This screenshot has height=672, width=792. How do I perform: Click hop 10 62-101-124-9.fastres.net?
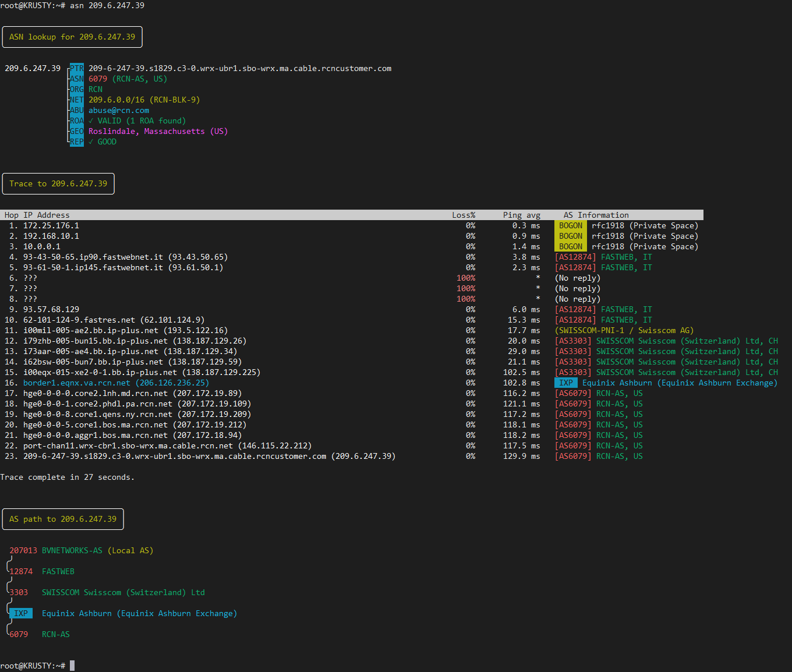pos(79,320)
